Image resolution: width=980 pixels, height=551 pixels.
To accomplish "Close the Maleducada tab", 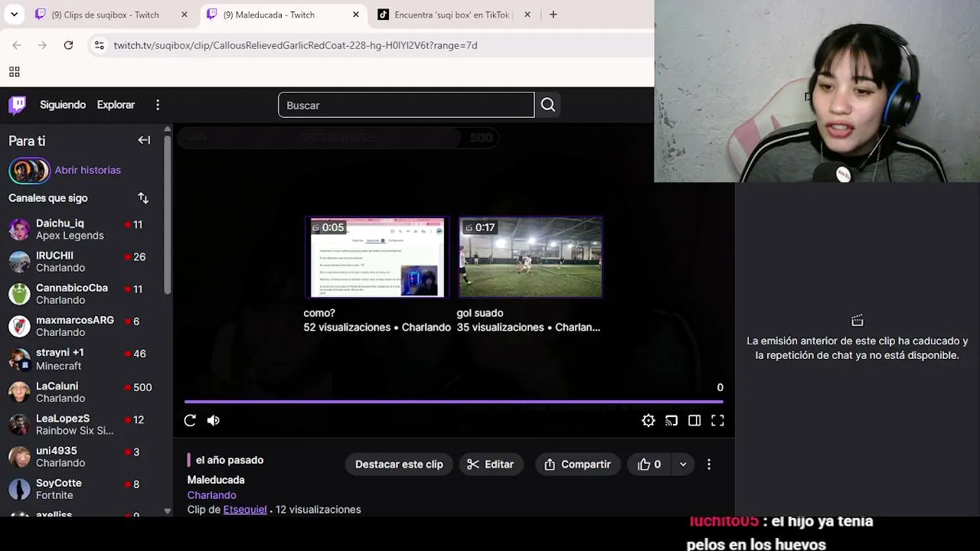I will [x=356, y=15].
